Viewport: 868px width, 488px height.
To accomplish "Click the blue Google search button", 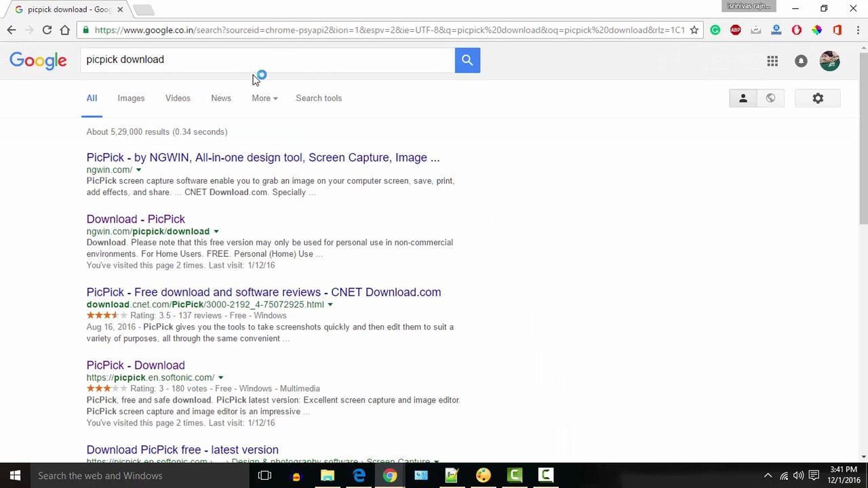I will coord(467,60).
